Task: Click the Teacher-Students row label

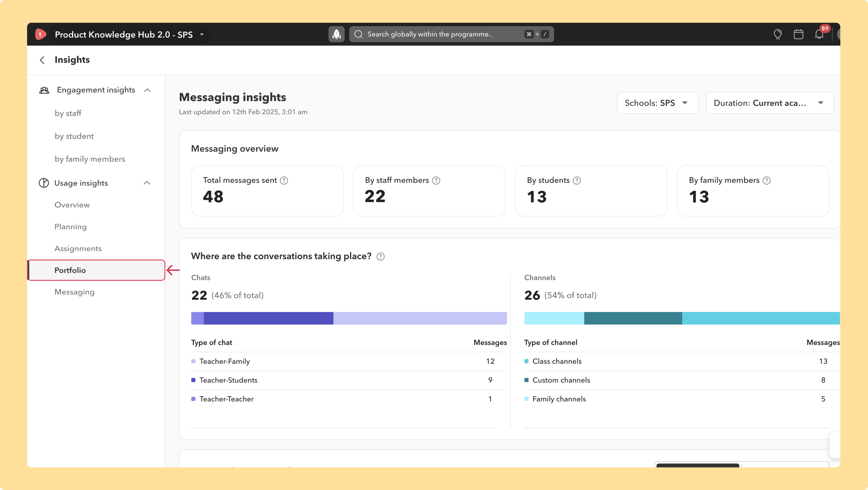Action: (228, 380)
